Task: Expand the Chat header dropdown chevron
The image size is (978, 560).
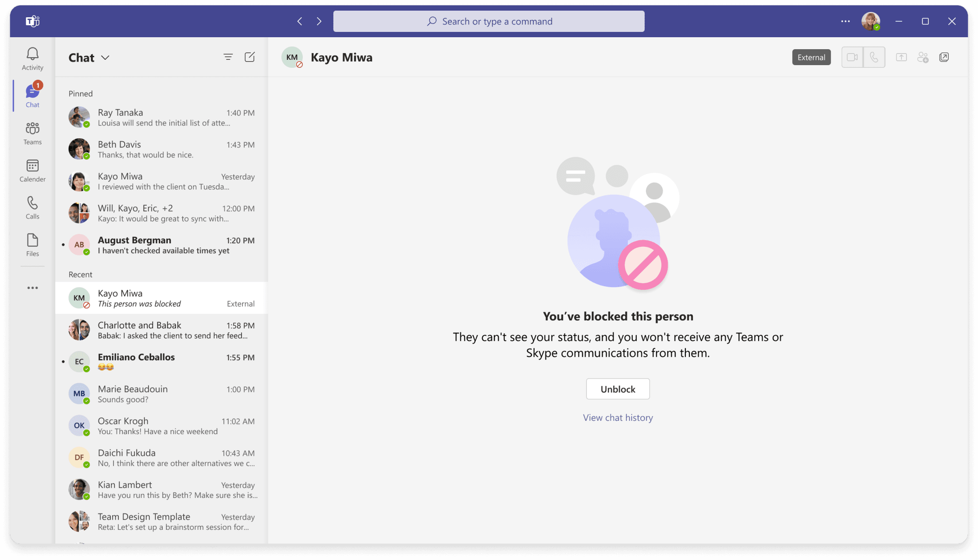Action: (105, 58)
